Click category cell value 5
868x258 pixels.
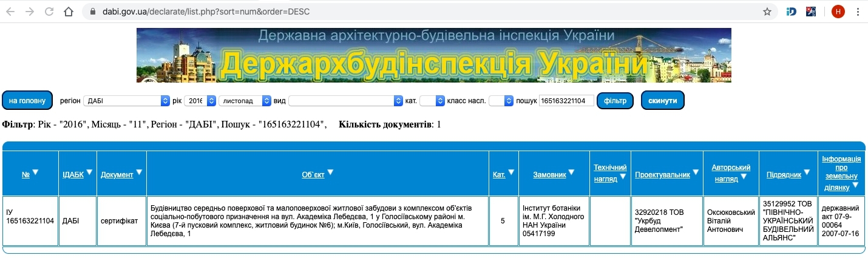pyautogui.click(x=503, y=221)
